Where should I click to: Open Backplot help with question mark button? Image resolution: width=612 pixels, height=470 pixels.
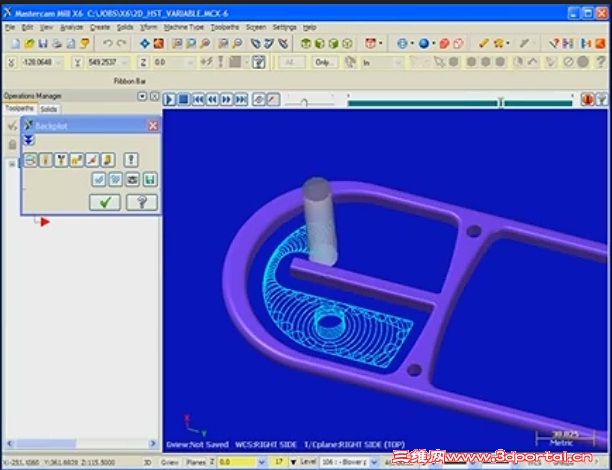142,202
